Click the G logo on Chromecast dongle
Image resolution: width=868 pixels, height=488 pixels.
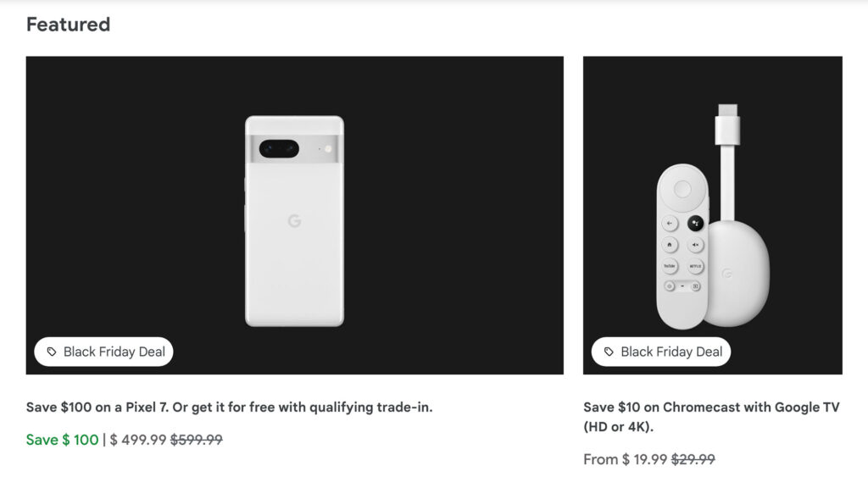tap(726, 274)
